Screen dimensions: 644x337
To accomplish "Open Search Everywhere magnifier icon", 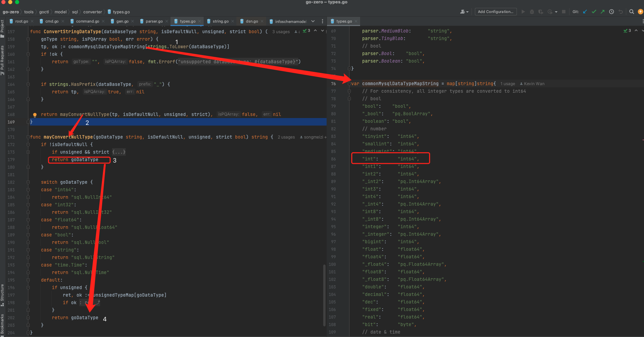I will coord(632,12).
